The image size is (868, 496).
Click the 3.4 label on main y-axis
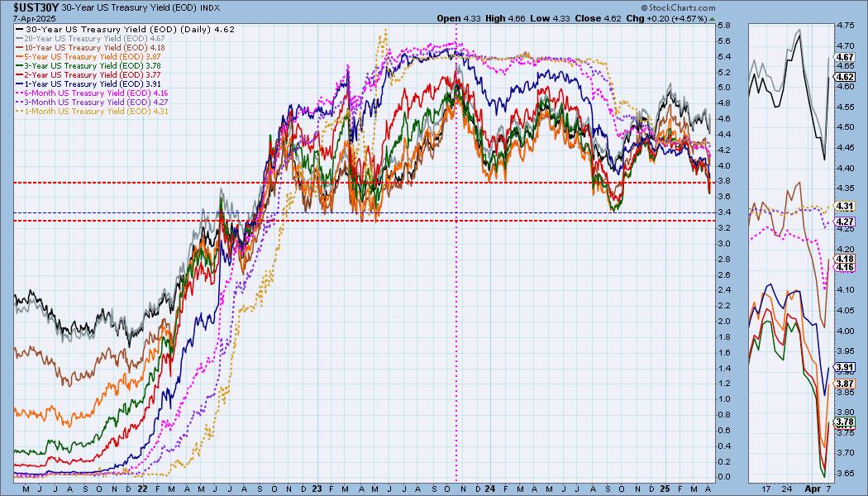723,212
